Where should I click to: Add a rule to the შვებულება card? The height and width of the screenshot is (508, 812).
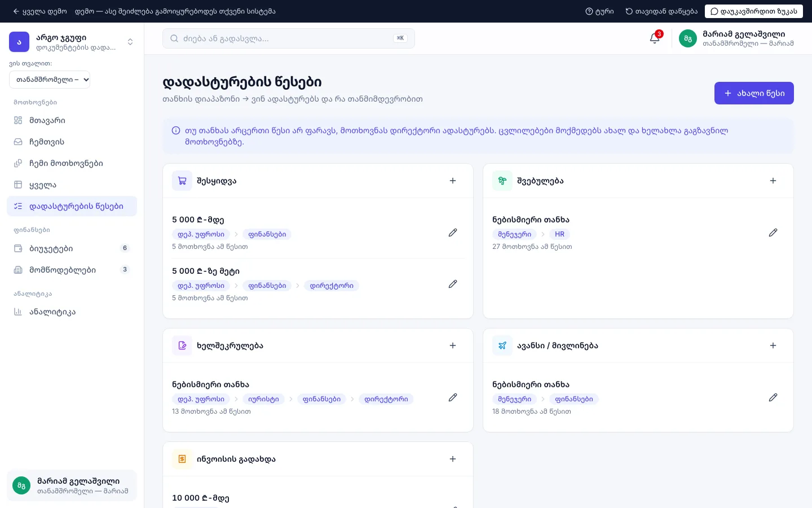(x=773, y=181)
